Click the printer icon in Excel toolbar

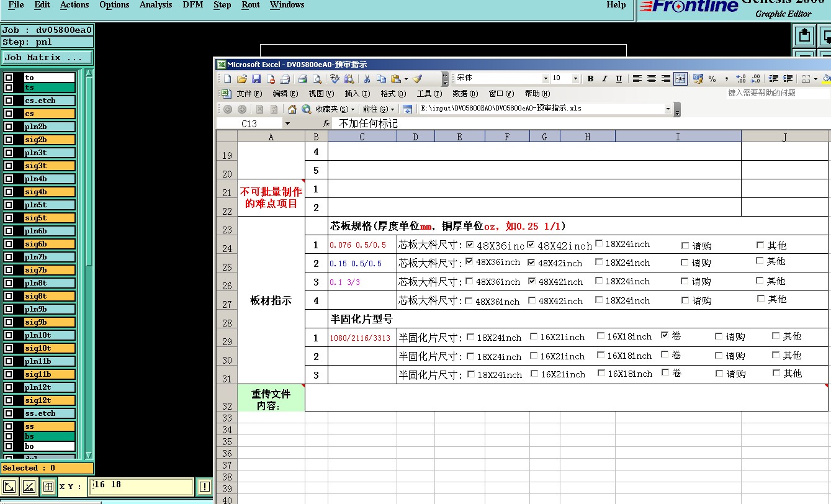click(x=303, y=79)
